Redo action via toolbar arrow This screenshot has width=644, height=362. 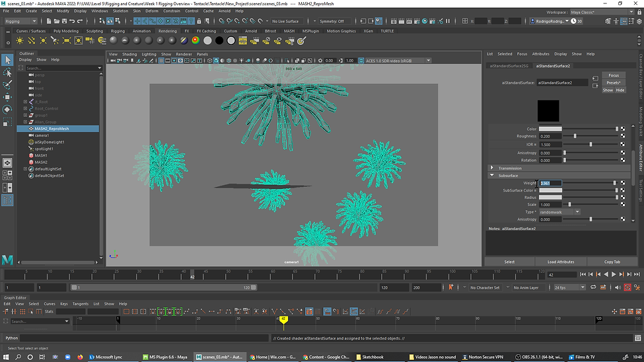80,21
